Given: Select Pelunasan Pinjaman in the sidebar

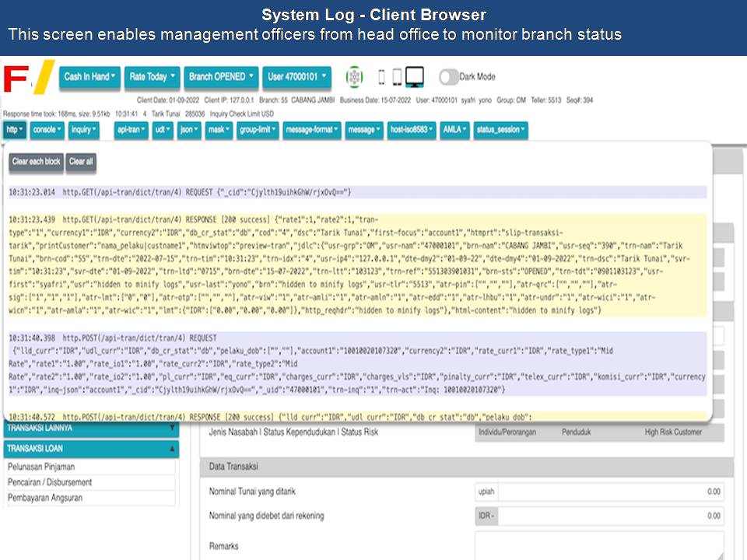Looking at the screenshot, I should [41, 467].
